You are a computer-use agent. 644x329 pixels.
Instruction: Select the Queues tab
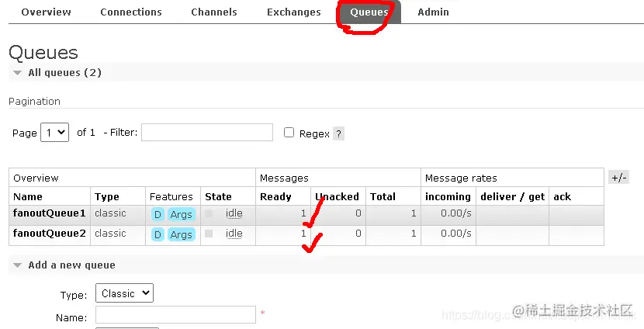coord(369,12)
